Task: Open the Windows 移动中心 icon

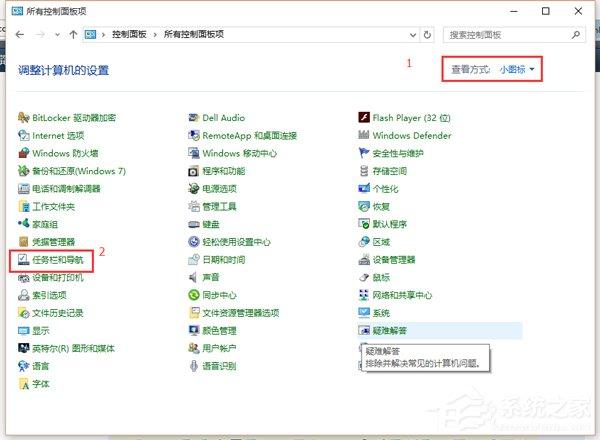Action: pos(194,153)
